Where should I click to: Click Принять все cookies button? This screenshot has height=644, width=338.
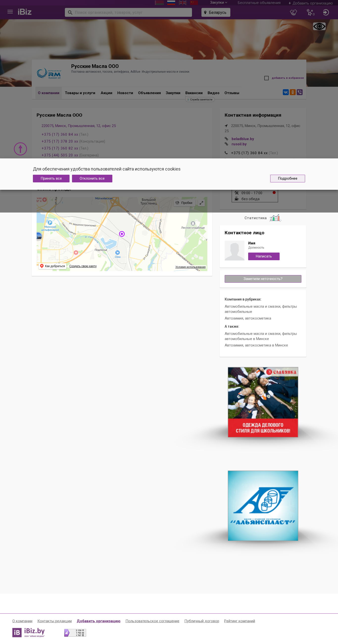click(51, 178)
